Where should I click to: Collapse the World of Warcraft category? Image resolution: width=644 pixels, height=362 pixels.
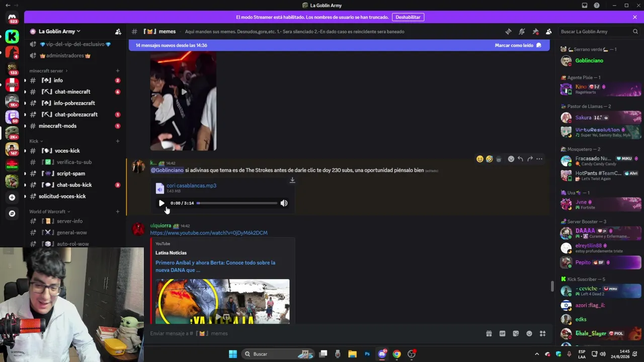pyautogui.click(x=49, y=212)
